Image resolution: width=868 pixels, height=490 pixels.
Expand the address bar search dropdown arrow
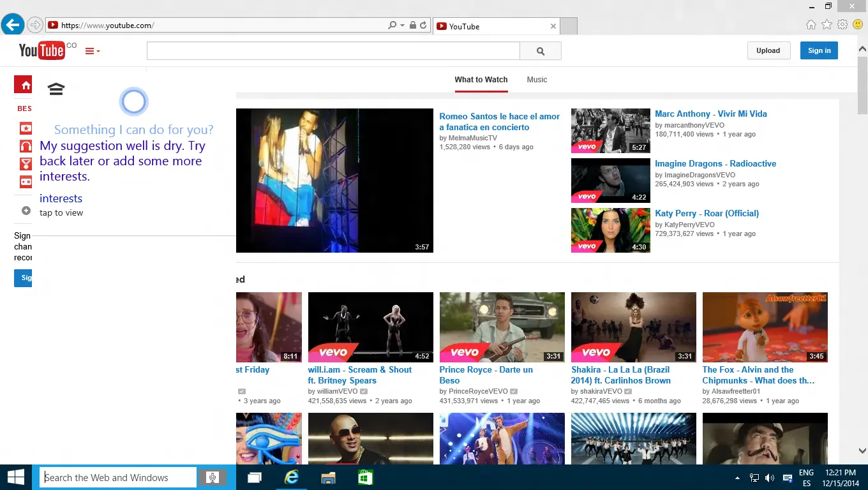pyautogui.click(x=402, y=26)
